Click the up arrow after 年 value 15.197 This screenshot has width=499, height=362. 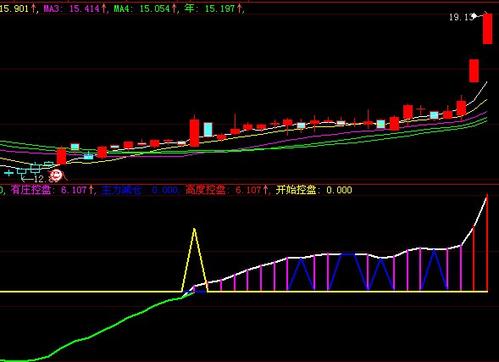pyautogui.click(x=239, y=8)
